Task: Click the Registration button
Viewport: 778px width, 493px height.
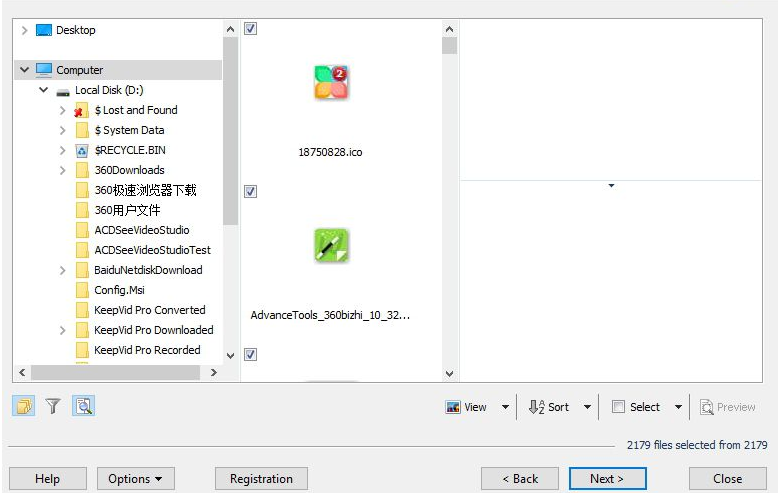Action: [x=261, y=479]
